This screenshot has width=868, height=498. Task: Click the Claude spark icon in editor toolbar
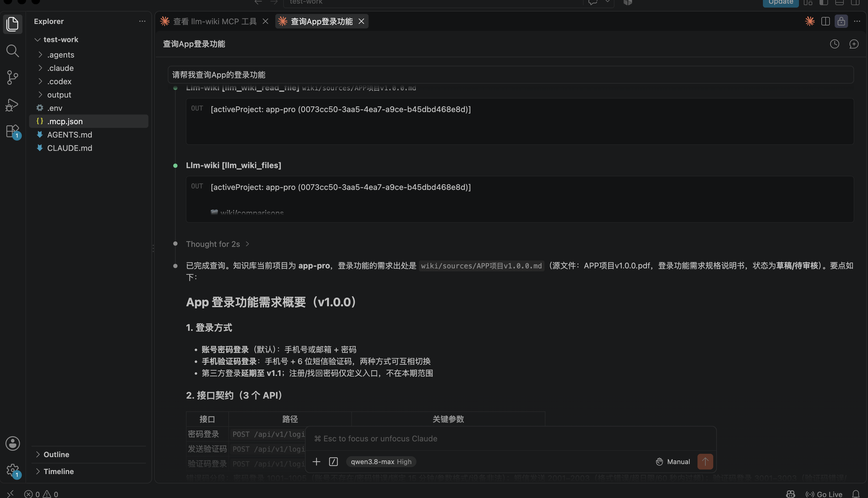[x=810, y=21]
